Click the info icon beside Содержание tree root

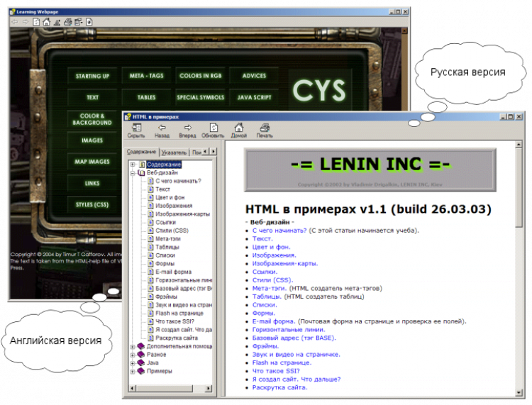coord(142,165)
